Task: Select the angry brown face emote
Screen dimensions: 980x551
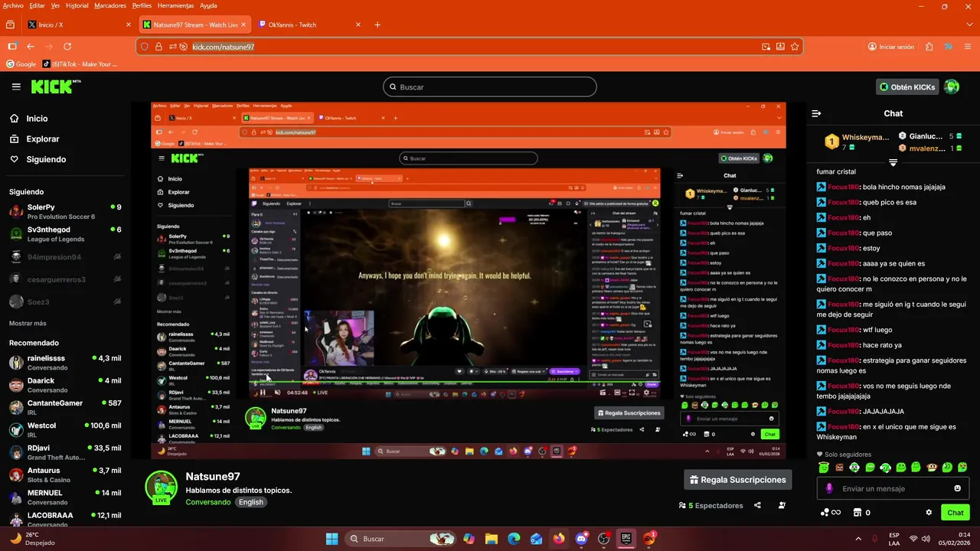Action: click(839, 467)
